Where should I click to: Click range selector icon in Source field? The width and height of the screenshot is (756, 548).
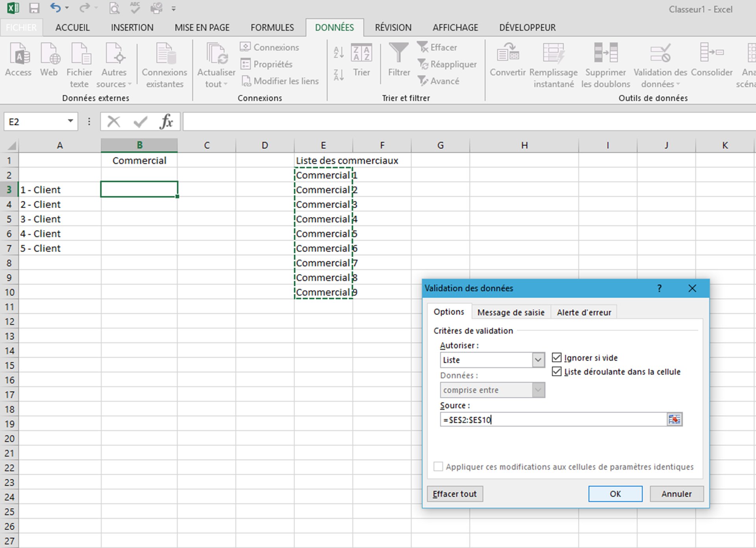[674, 420]
